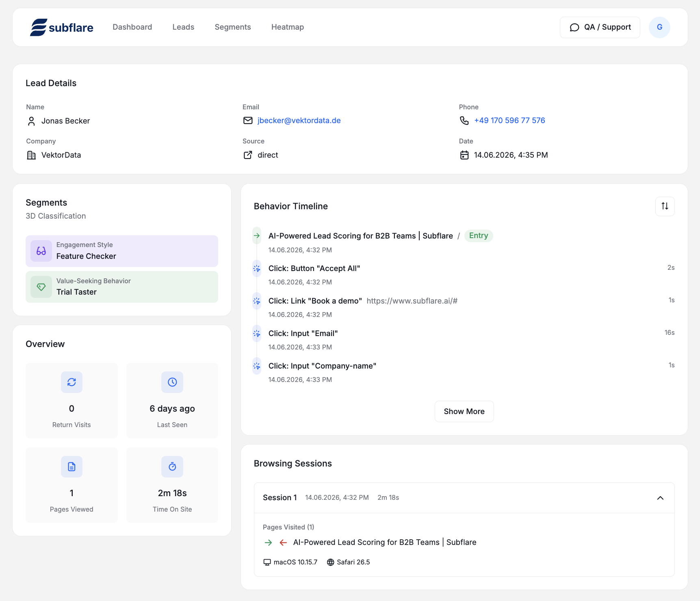The width and height of the screenshot is (700, 601).
Task: Click the Value-Seeking Behavior diamond icon
Action: 41,287
